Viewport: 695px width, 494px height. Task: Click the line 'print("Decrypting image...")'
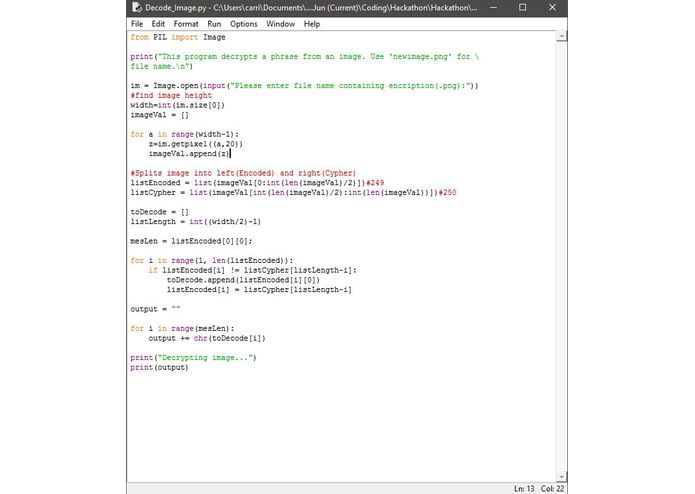(193, 358)
